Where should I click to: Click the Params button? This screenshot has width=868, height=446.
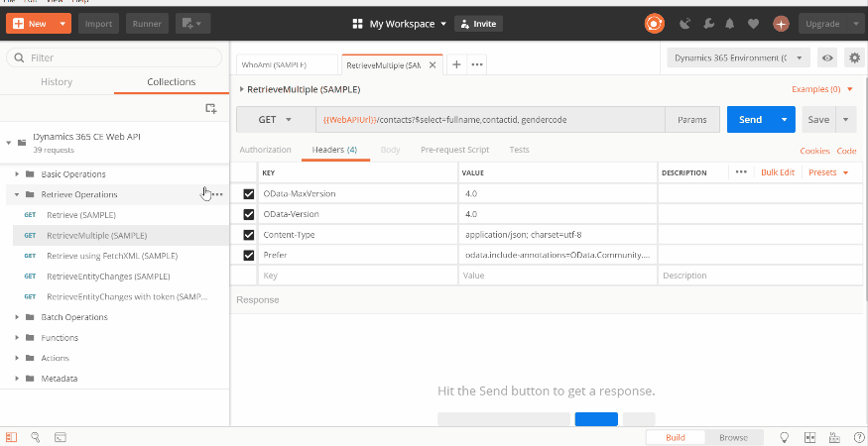[692, 120]
